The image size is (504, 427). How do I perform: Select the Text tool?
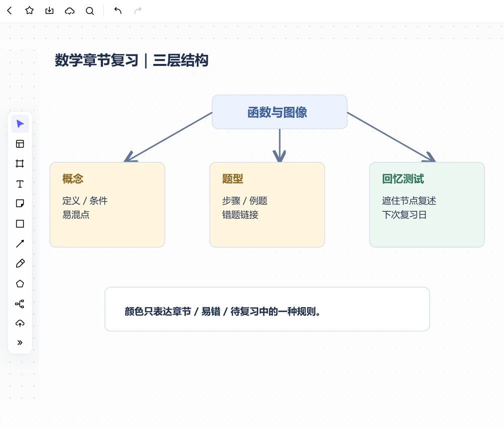point(20,184)
